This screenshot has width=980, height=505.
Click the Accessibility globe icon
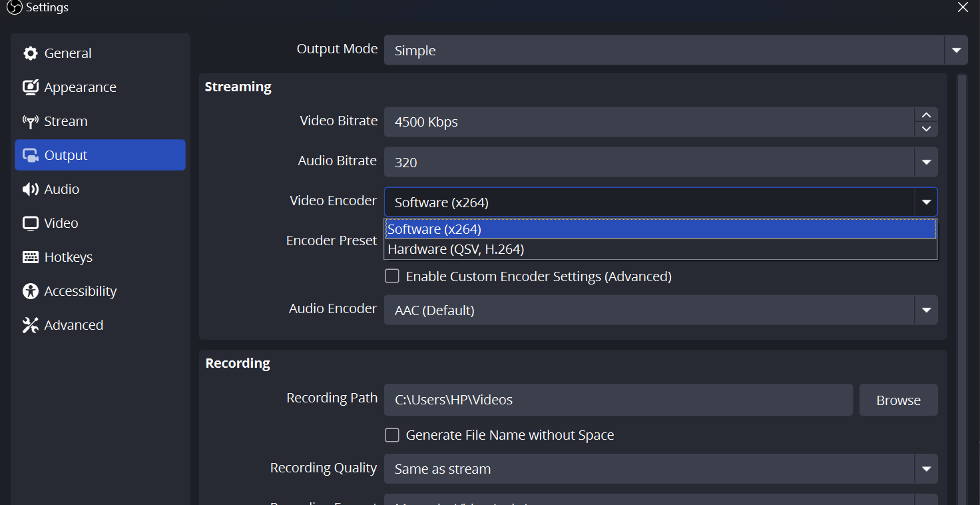tap(31, 290)
